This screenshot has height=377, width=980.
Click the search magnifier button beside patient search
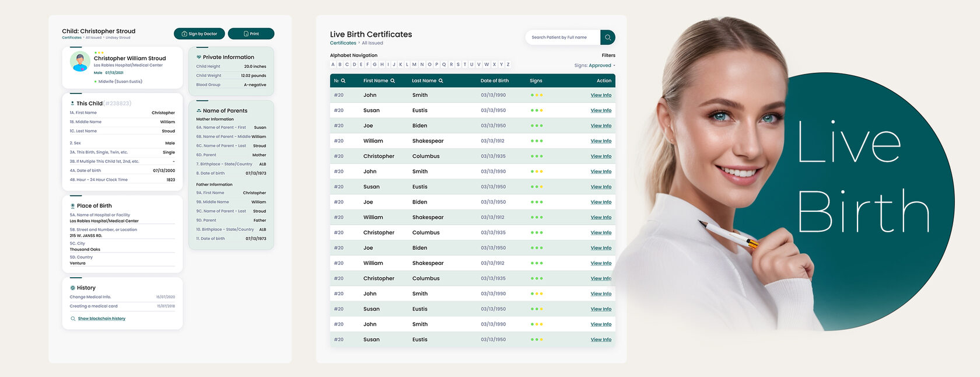click(x=607, y=37)
